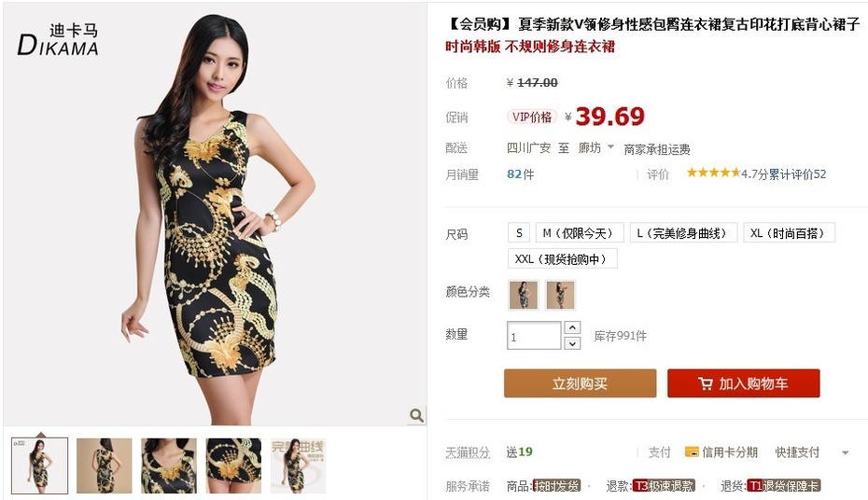Screen dimensions: 868x500
Task: Click the credit card installment icon
Action: pyautogui.click(x=692, y=451)
